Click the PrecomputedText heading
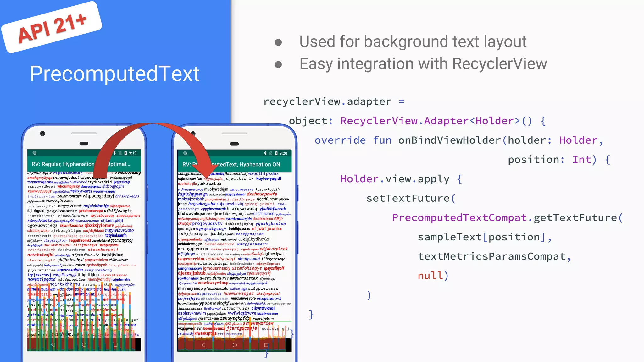The image size is (644, 362). tap(115, 74)
